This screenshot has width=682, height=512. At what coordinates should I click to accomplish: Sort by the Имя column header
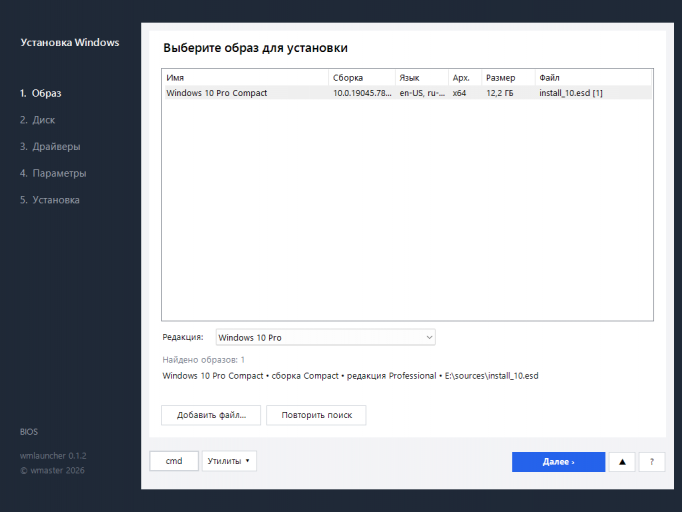tap(246, 78)
